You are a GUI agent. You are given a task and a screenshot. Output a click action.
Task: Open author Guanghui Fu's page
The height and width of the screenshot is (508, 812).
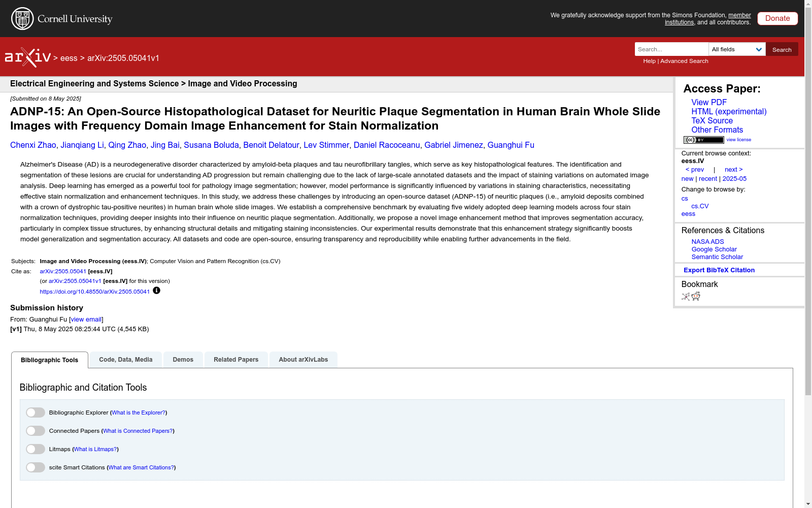click(511, 145)
